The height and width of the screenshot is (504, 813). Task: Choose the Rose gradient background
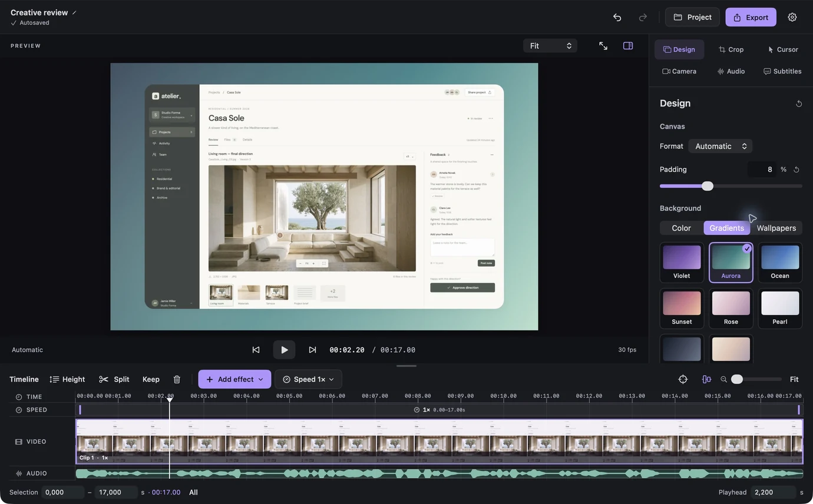coord(731,309)
